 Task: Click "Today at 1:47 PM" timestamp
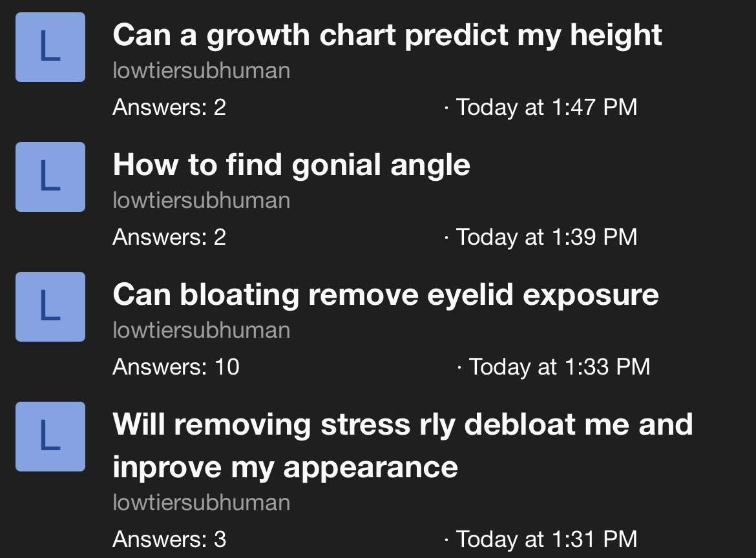[547, 107]
